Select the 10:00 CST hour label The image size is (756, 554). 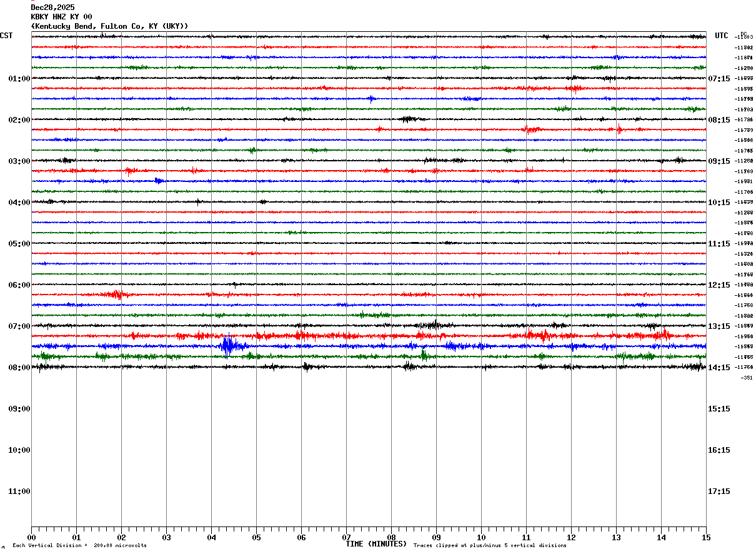coord(19,450)
